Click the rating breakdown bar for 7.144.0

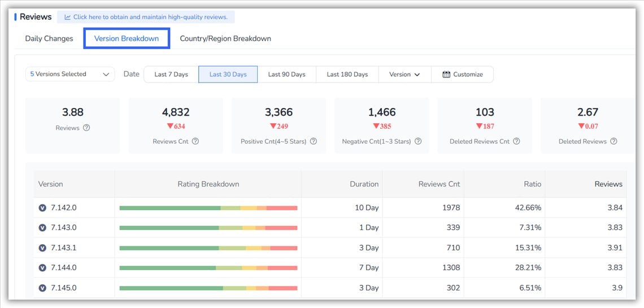[x=208, y=268]
